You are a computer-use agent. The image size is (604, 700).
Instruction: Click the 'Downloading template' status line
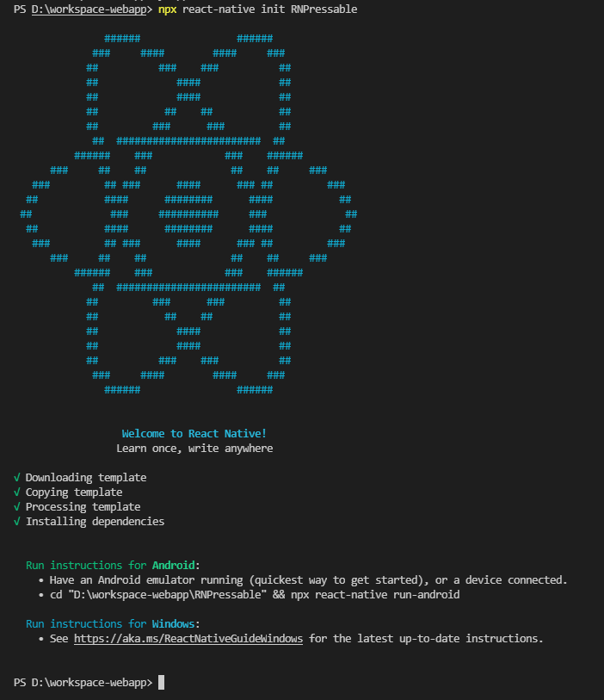(x=86, y=478)
